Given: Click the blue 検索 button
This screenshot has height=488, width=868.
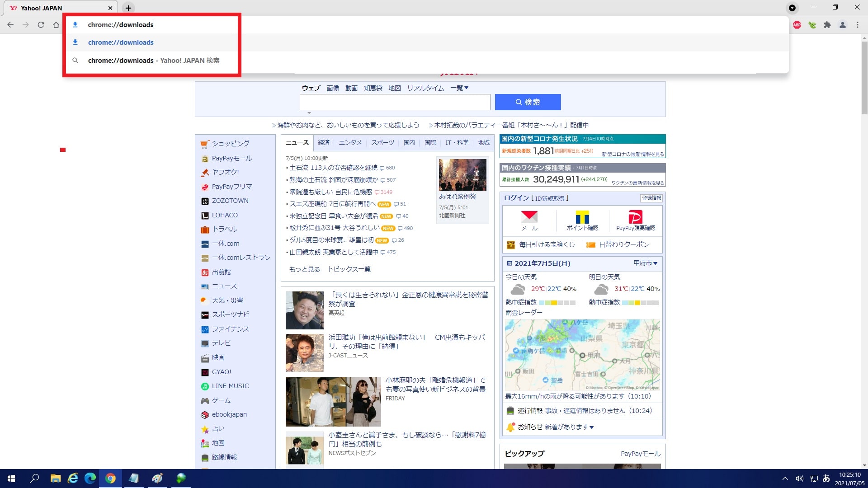Looking at the screenshot, I should [x=528, y=102].
